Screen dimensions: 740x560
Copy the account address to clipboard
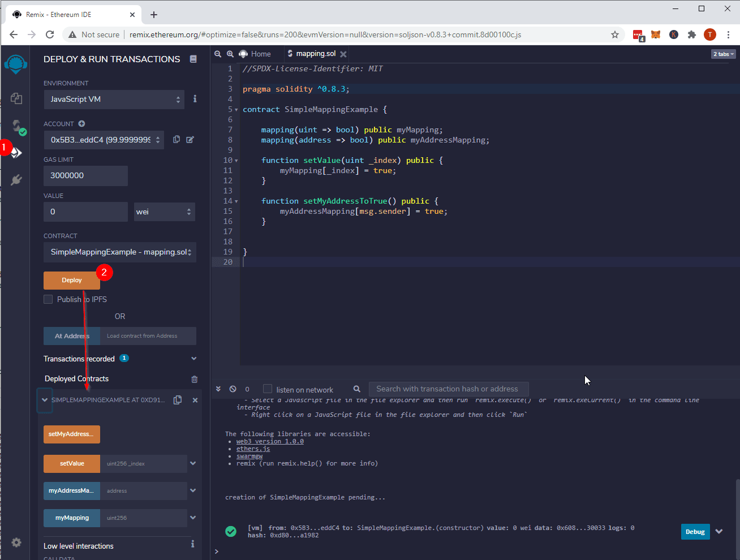click(177, 139)
